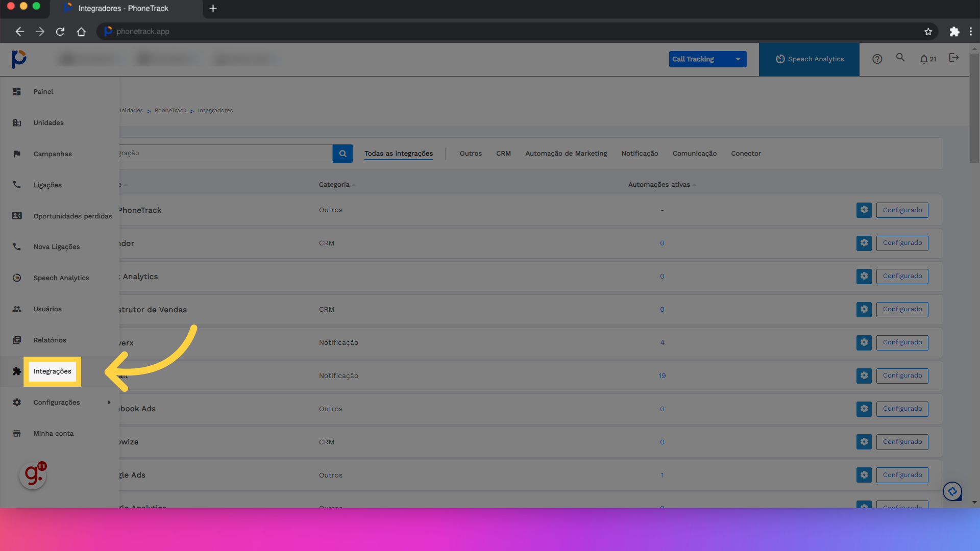Image resolution: width=980 pixels, height=551 pixels.
Task: Click Configurado in row with 4 automations
Action: [902, 343]
